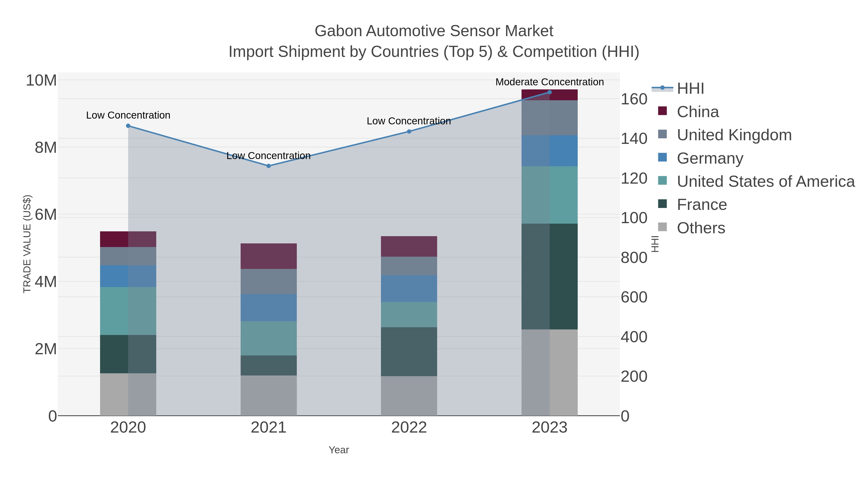Click the France segment in the 2023 bar
The width and height of the screenshot is (868, 488).
click(x=549, y=276)
